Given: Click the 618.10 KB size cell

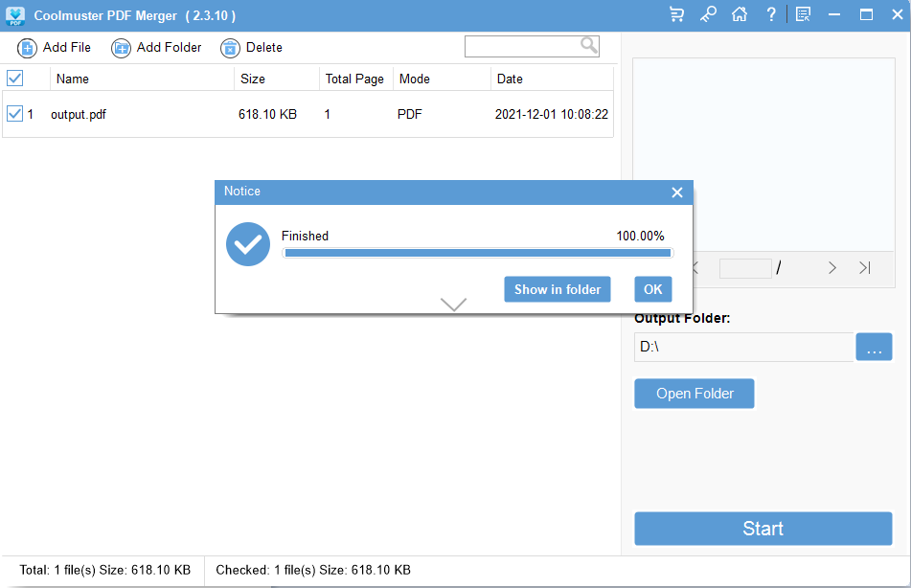Looking at the screenshot, I should point(267,115).
